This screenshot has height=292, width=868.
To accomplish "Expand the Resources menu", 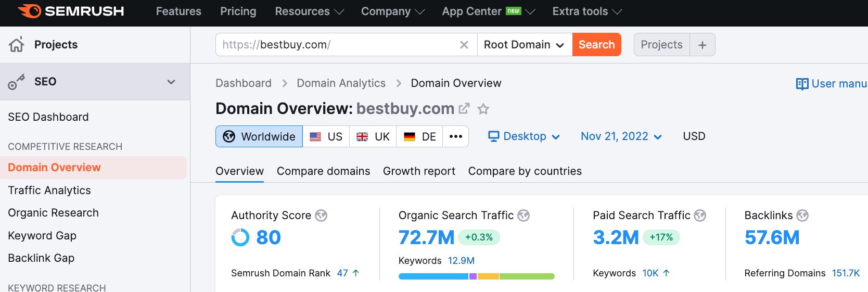I will tap(310, 11).
